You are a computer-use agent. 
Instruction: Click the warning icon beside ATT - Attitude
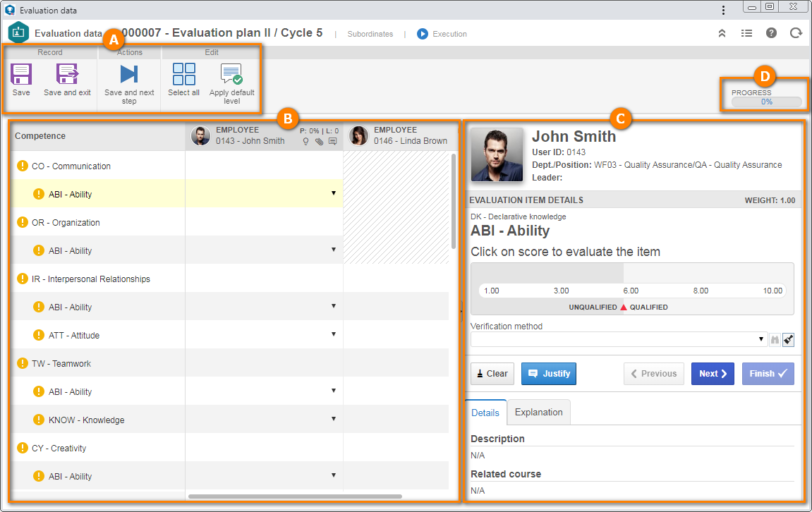(39, 335)
